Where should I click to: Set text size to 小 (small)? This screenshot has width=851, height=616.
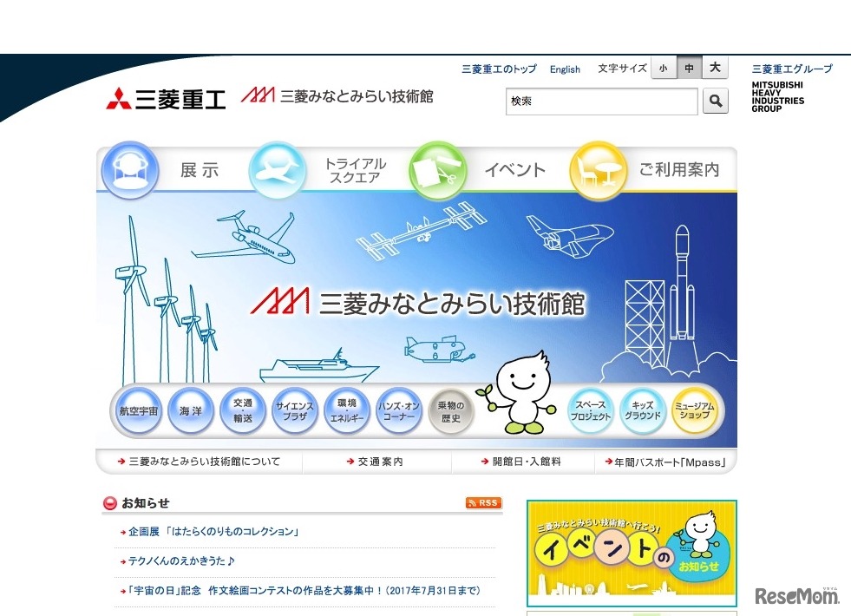click(x=664, y=68)
